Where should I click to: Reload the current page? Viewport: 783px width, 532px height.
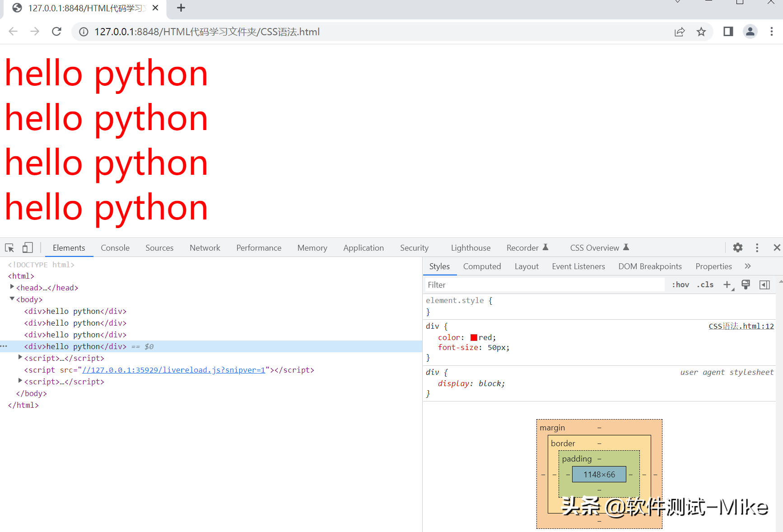[x=56, y=32]
